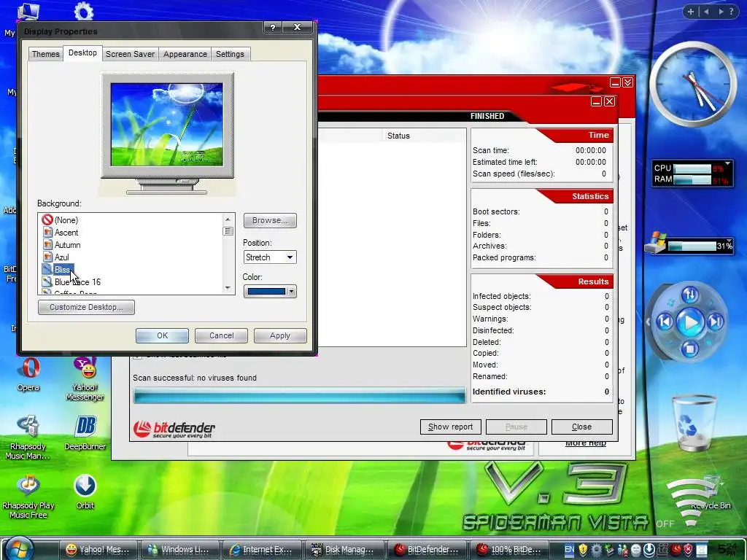Screen dimensions: 747x560
Task: Click sidebar next page arrow
Action: point(721,12)
